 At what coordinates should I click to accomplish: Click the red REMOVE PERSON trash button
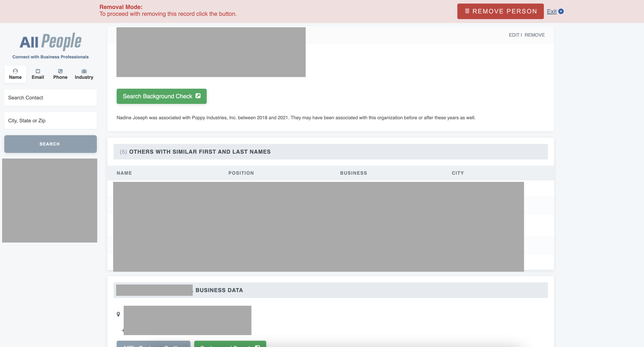point(500,11)
